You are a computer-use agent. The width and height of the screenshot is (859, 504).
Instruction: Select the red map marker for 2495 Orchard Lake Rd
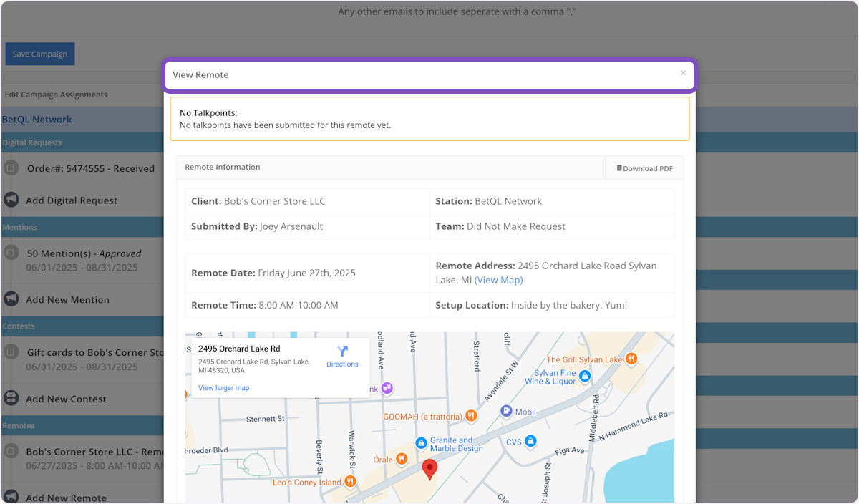(x=429, y=469)
